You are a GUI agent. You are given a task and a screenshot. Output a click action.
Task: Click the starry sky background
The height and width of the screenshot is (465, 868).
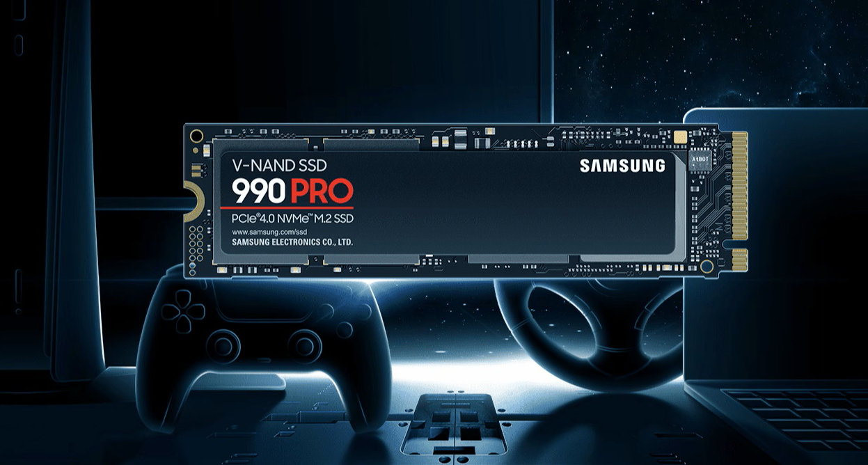[x=696, y=56]
